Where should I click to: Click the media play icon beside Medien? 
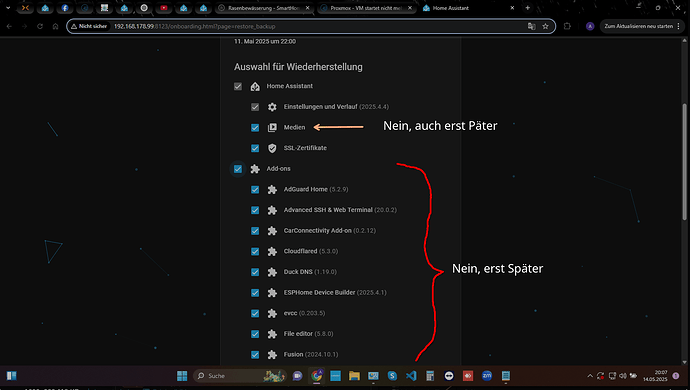tap(272, 128)
